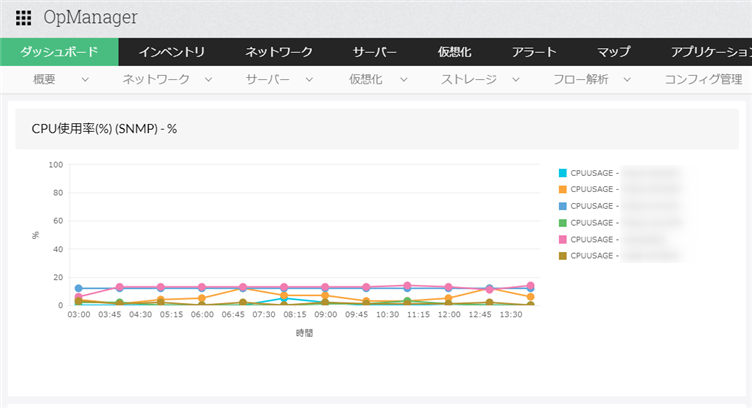Image resolution: width=752 pixels, height=408 pixels.
Task: Click the olive-brown CPUUSAGE legend square icon
Action: tap(562, 257)
